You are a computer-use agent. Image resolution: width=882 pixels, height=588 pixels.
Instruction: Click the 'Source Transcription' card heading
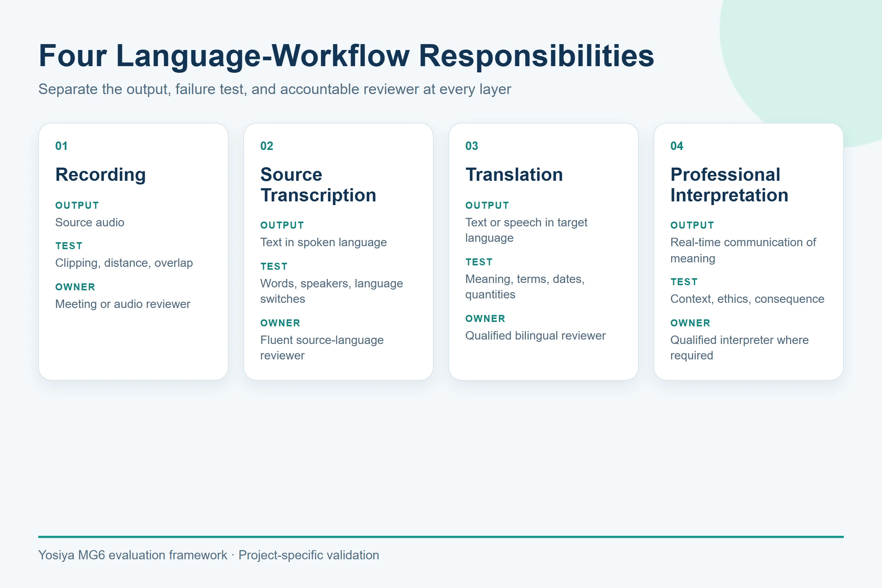318,185
